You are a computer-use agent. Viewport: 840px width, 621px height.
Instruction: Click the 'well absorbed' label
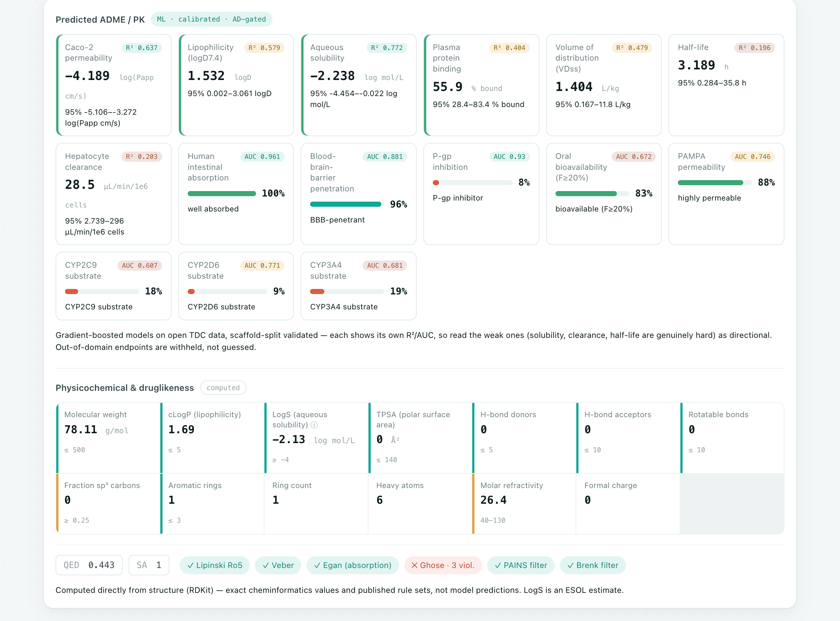pos(213,209)
